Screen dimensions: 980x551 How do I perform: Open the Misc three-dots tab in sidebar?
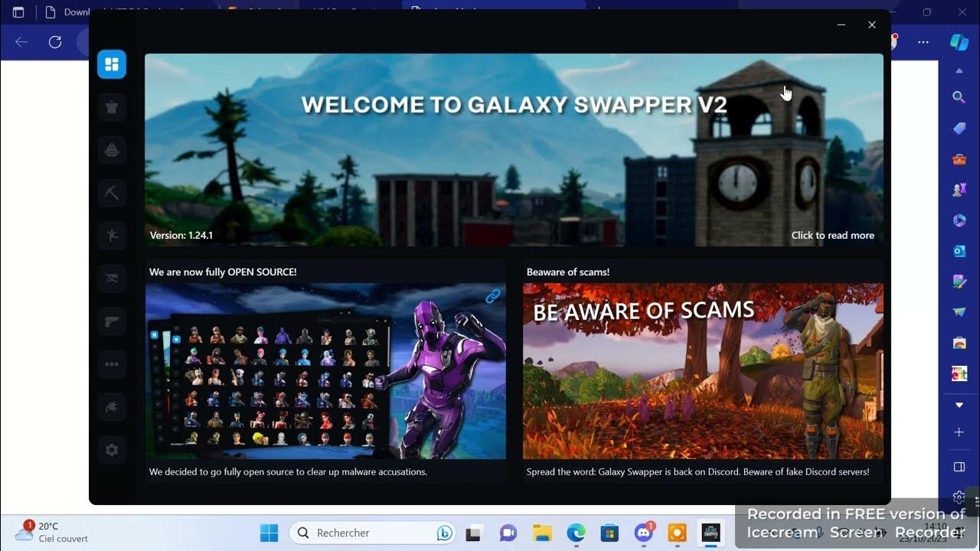pyautogui.click(x=112, y=364)
